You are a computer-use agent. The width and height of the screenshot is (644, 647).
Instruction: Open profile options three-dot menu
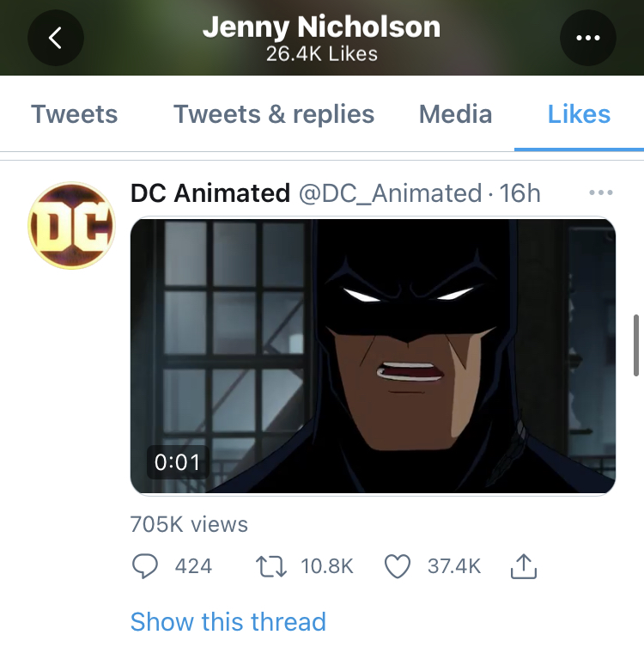[x=588, y=38]
